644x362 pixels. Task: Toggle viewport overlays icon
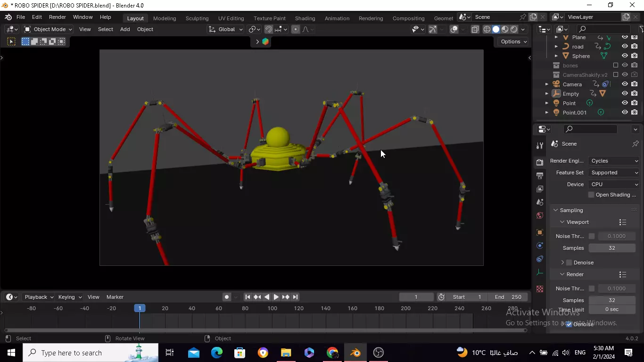(x=454, y=29)
